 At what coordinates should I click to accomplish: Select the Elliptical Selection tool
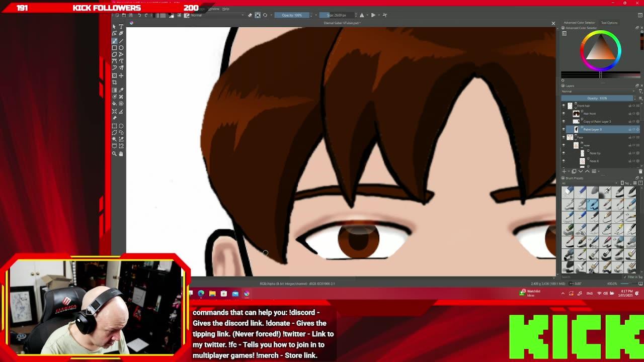tap(121, 126)
